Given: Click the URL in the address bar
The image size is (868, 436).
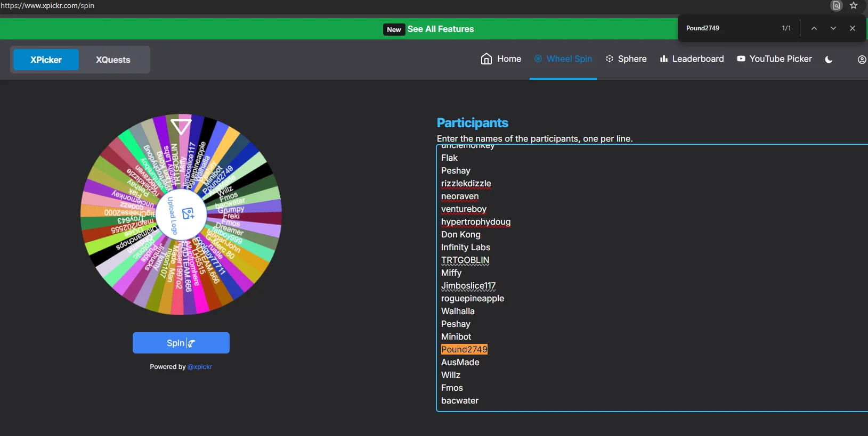Looking at the screenshot, I should pyautogui.click(x=47, y=5).
